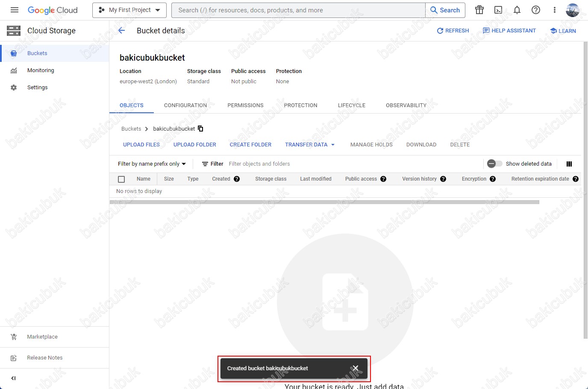
Task: Expand the TRANSFER DATA dropdown
Action: (x=310, y=145)
